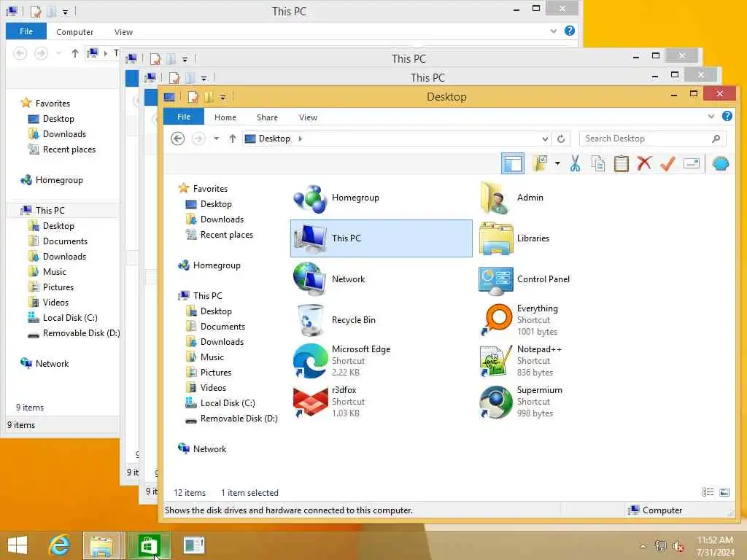Screen dimensions: 747x560
Task: Show hidden system tray icons
Action: pos(643,545)
